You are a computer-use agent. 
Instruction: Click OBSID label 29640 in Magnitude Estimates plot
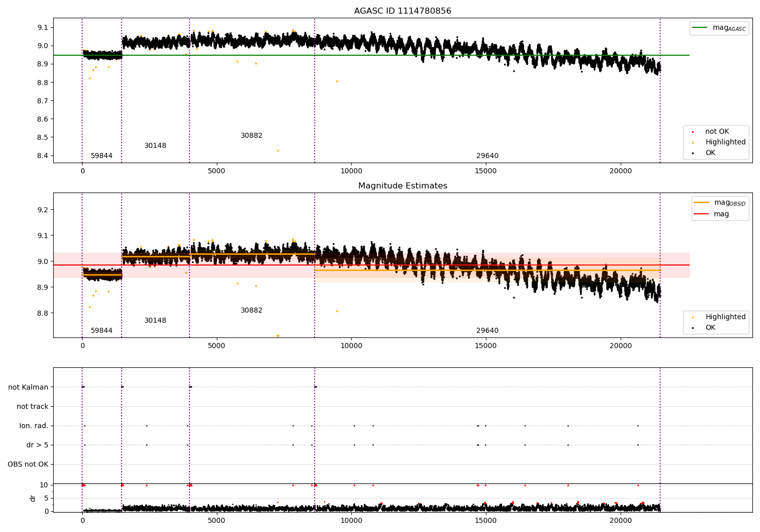(487, 331)
